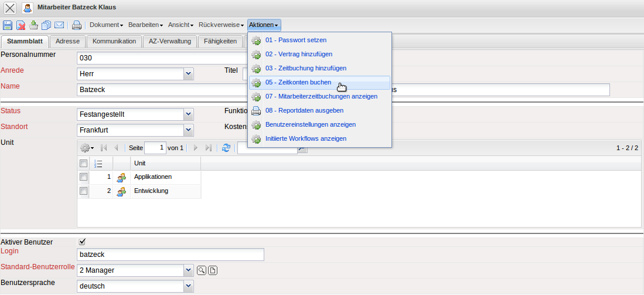Switch to the AZ-Verwaltung tab
This screenshot has height=295, width=644.
(170, 42)
